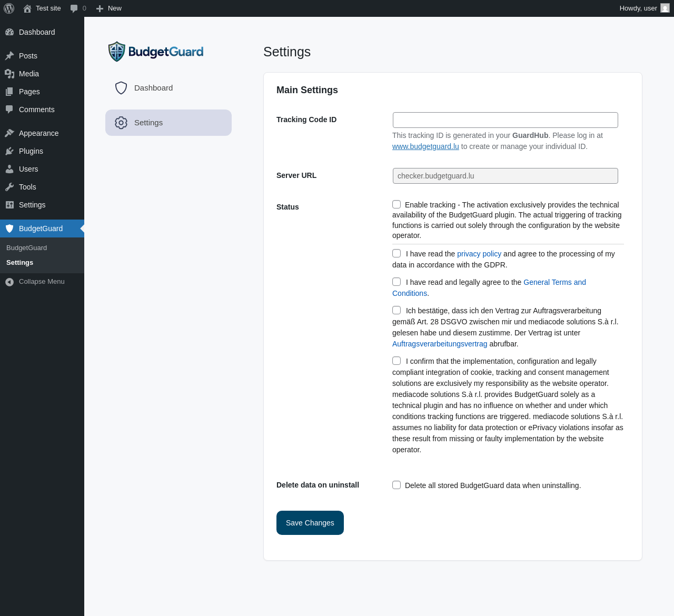The width and height of the screenshot is (674, 616).
Task: Check the Auftragsverarbeitung contract confirmation box
Action: (397, 310)
